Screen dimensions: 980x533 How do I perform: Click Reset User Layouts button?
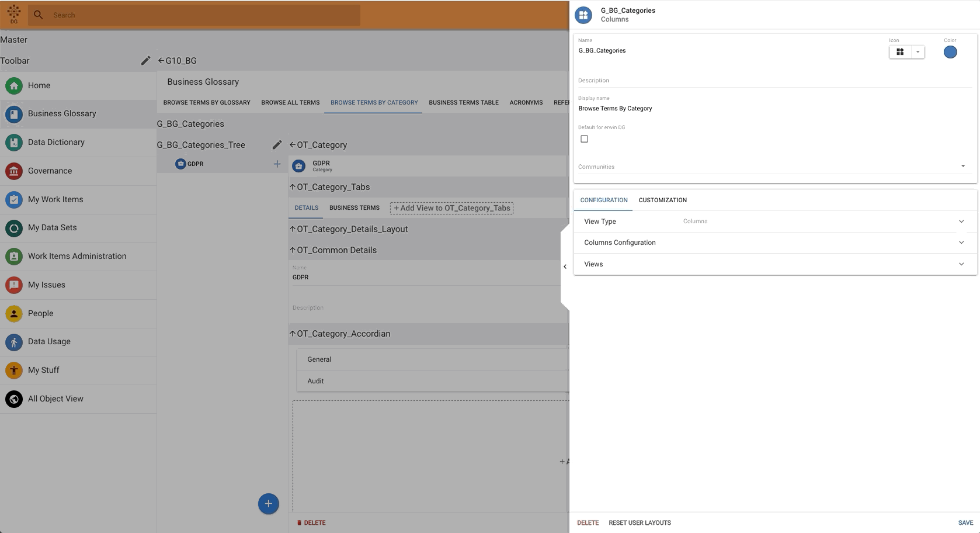coord(640,522)
